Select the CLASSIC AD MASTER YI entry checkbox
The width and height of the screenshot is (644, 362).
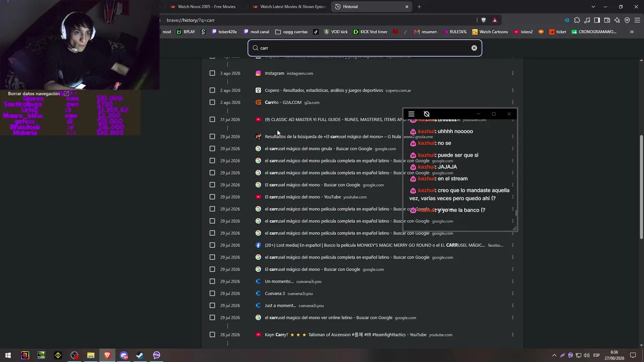click(212, 120)
